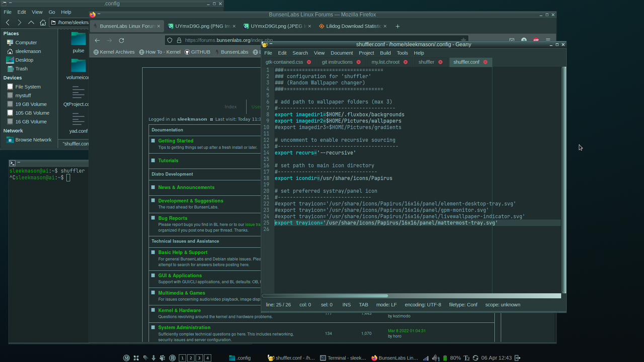
Task: Open the Kernel & Hardware forum
Action: tap(179, 310)
